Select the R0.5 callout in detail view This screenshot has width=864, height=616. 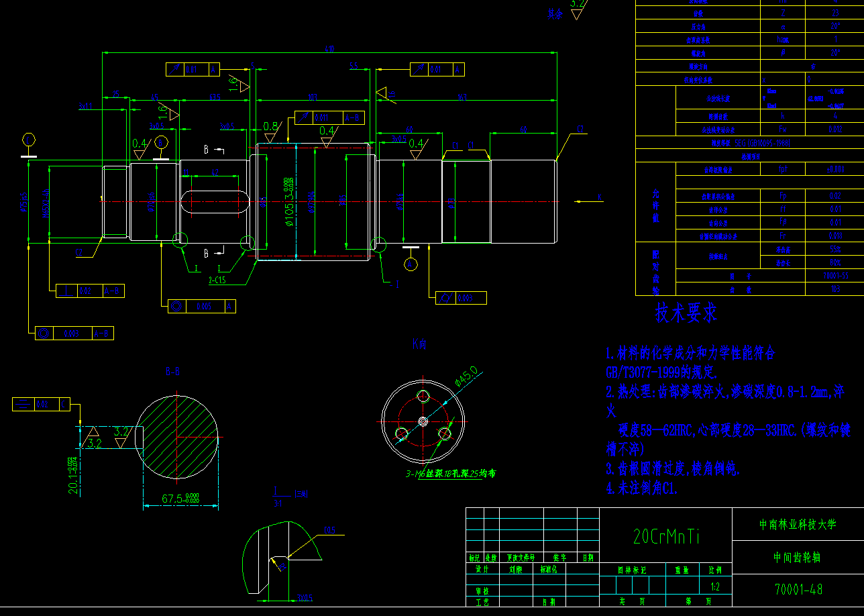[x=329, y=530]
